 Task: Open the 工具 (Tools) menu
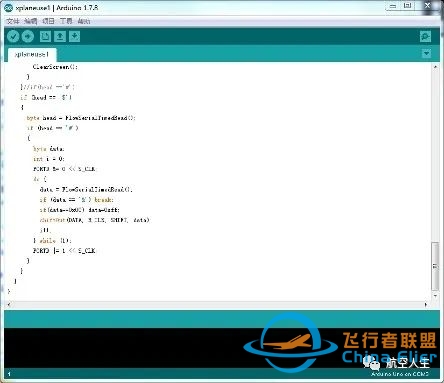pos(66,21)
